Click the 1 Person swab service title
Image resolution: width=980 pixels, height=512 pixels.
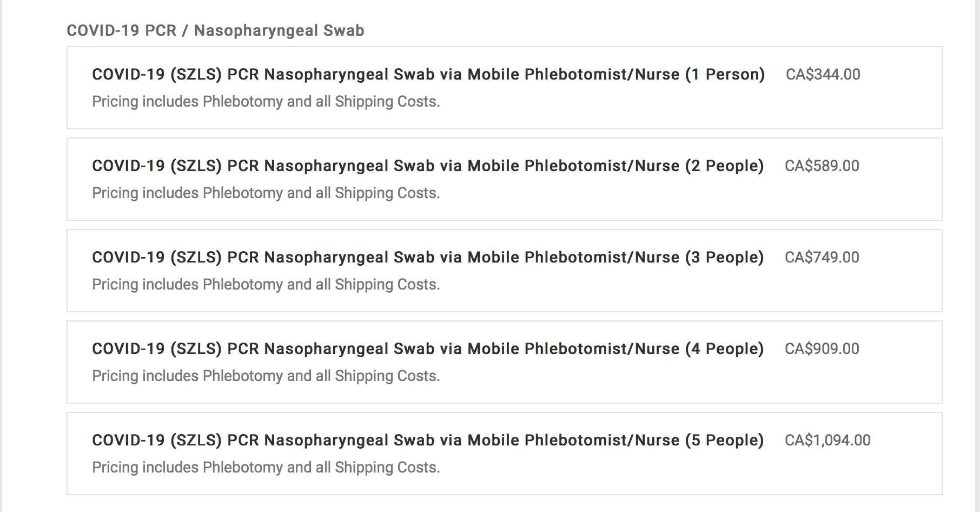click(428, 74)
